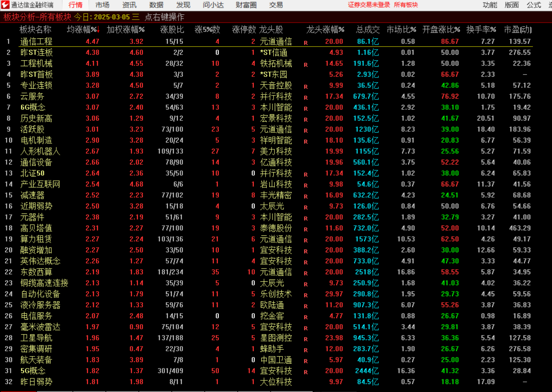Select the 昨ST连板 sector row
The image size is (552, 392).
pos(266,52)
